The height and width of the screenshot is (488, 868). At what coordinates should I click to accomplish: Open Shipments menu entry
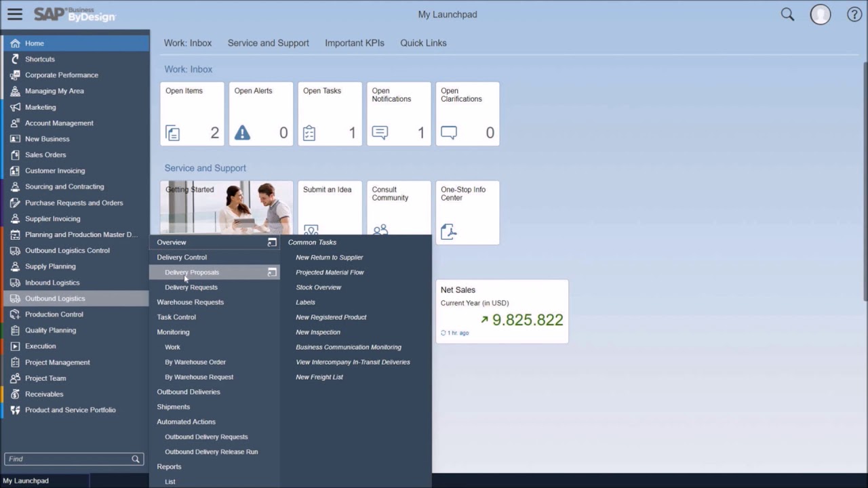click(x=174, y=407)
